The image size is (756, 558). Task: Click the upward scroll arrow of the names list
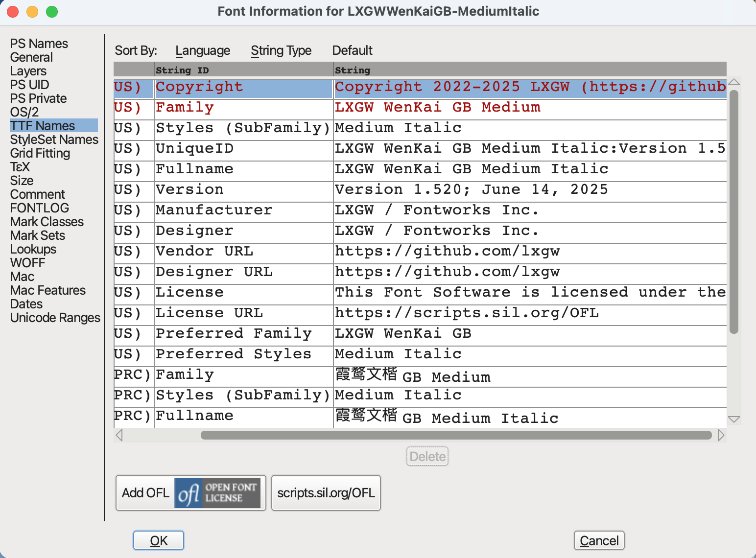[x=734, y=82]
